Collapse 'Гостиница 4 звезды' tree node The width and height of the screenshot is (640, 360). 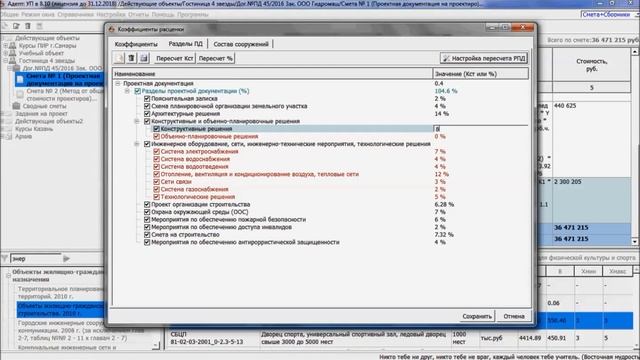tap(6, 61)
